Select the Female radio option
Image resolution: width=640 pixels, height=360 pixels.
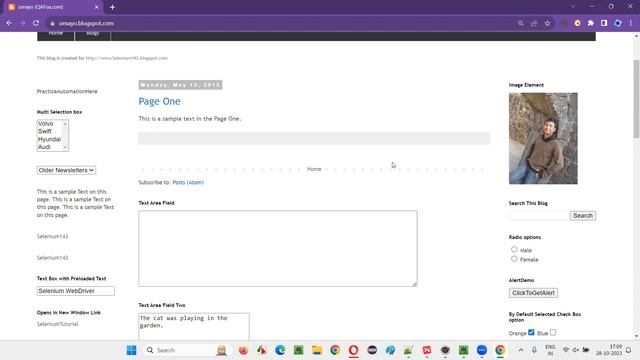514,259
